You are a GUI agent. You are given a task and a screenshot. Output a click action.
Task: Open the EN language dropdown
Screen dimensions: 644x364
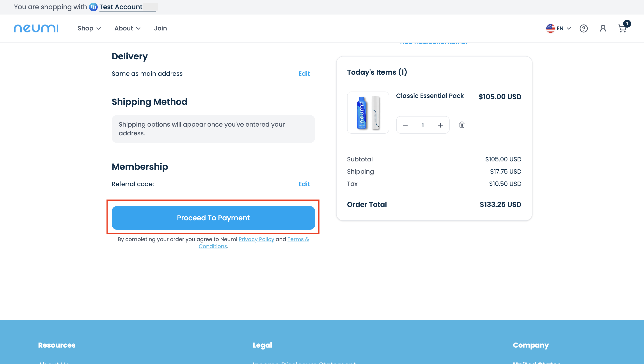[x=559, y=28]
